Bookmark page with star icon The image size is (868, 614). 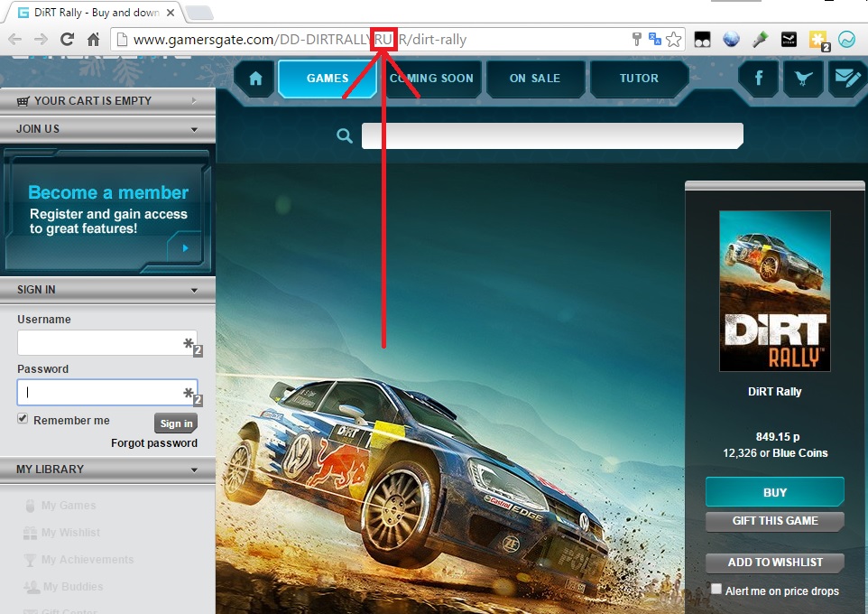(674, 40)
